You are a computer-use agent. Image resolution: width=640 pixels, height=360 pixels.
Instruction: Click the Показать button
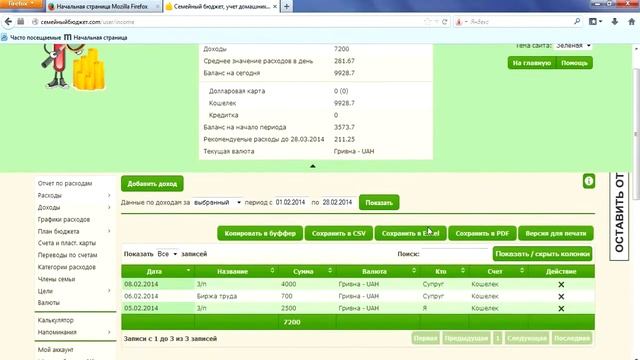379,202
